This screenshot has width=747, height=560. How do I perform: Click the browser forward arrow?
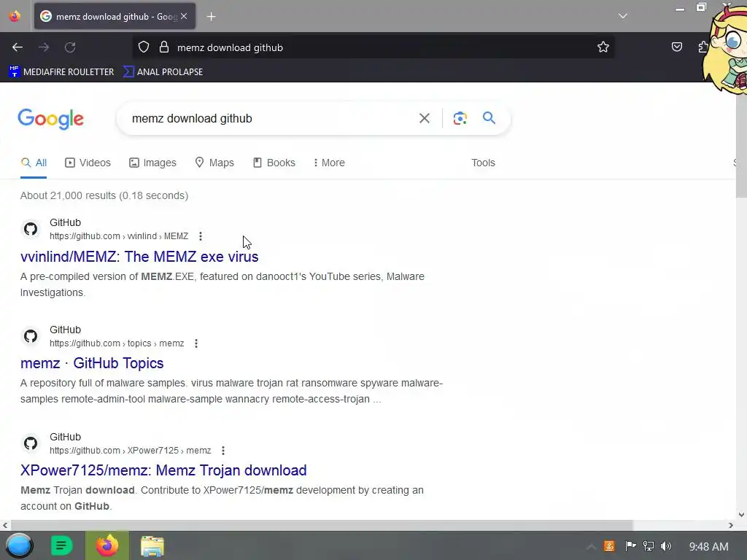tap(44, 47)
